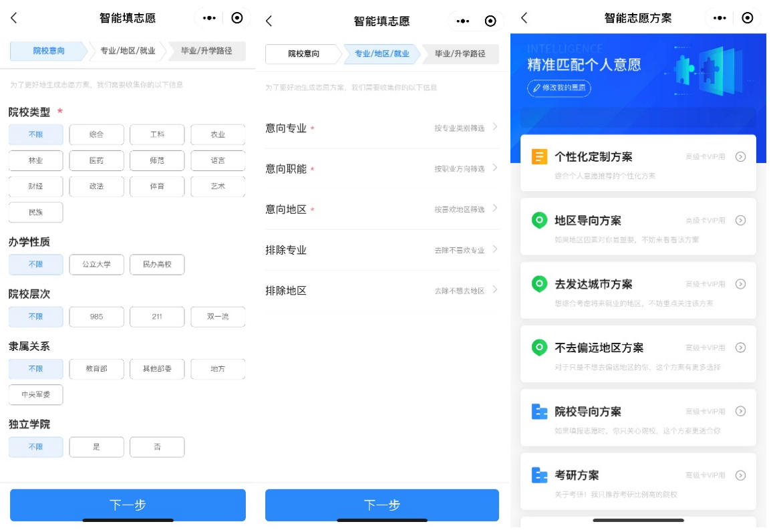Select 艺术 under 院校类型

coord(218,186)
